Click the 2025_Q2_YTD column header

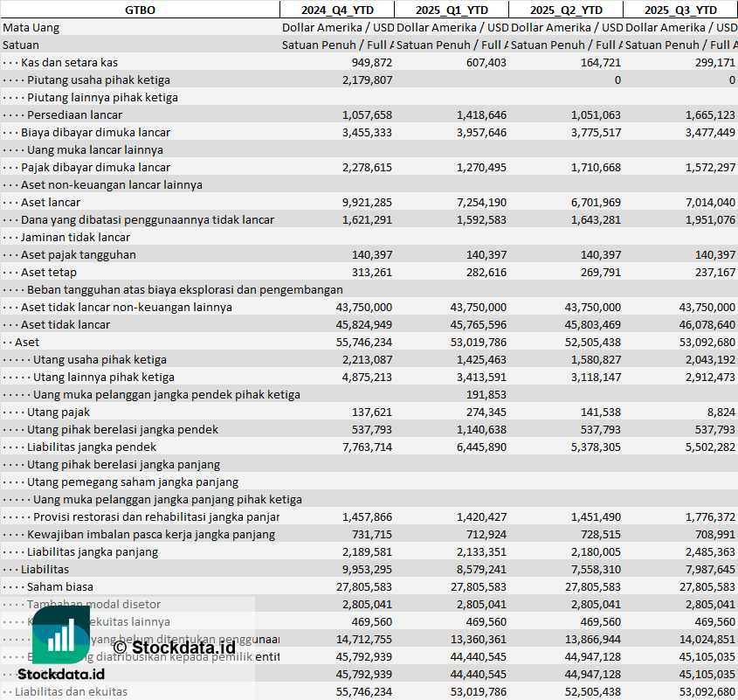pyautogui.click(x=565, y=10)
